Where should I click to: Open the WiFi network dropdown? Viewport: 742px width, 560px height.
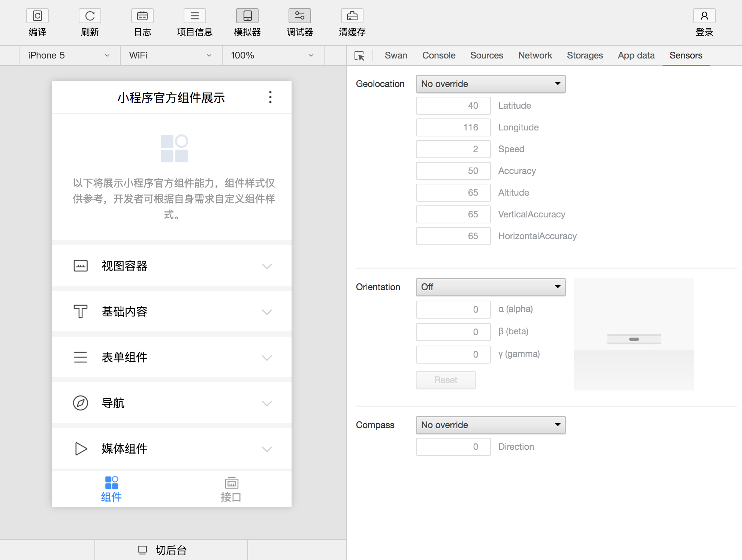[x=171, y=55]
